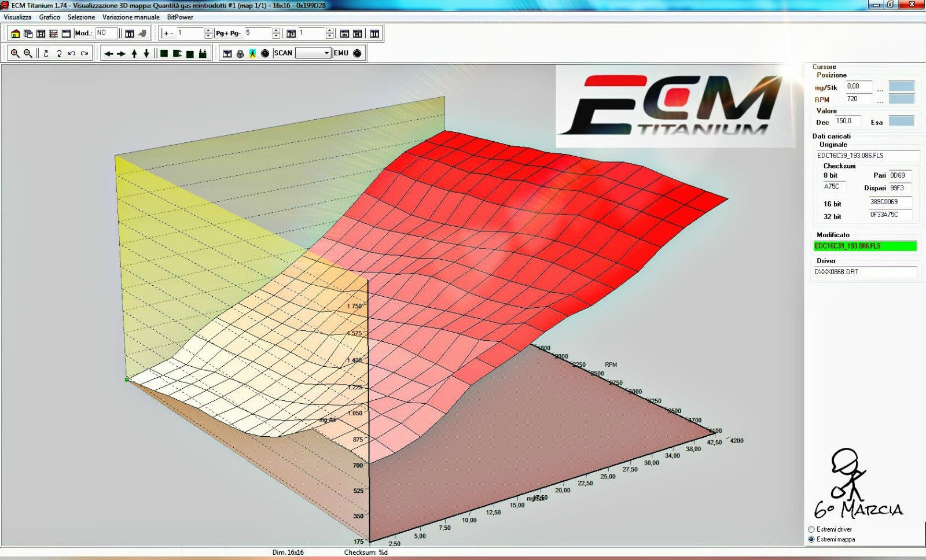Click the Pg- button label
Screen dimensions: 926x560
point(235,34)
